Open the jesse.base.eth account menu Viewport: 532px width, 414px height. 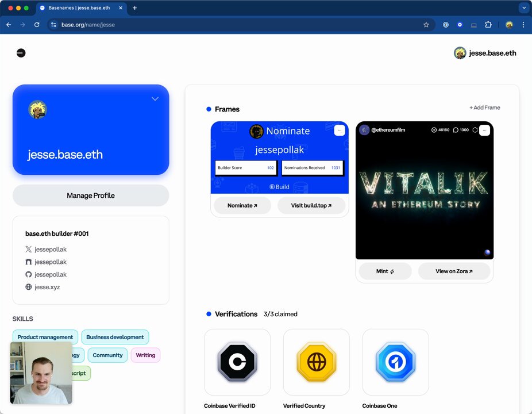tap(485, 53)
